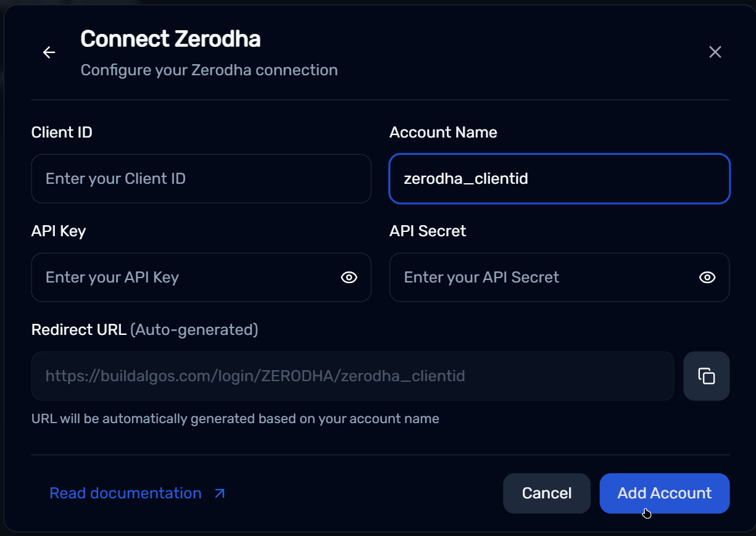Click the Redirect URL (Auto-generated) label
Screen dimensions: 756x536
(x=144, y=330)
